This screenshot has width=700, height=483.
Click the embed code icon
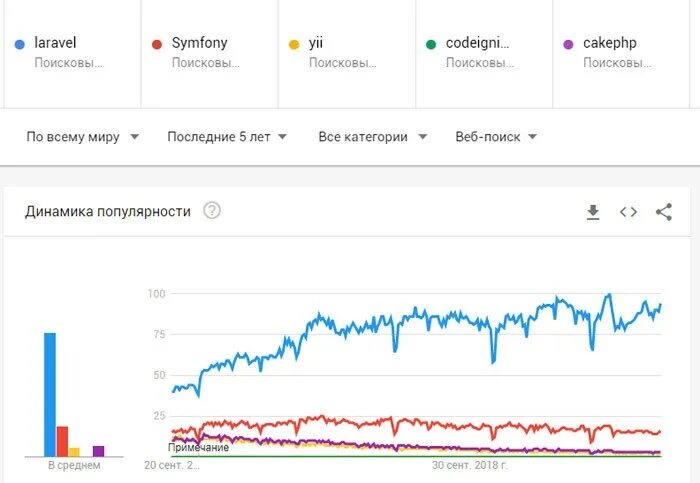pos(628,212)
